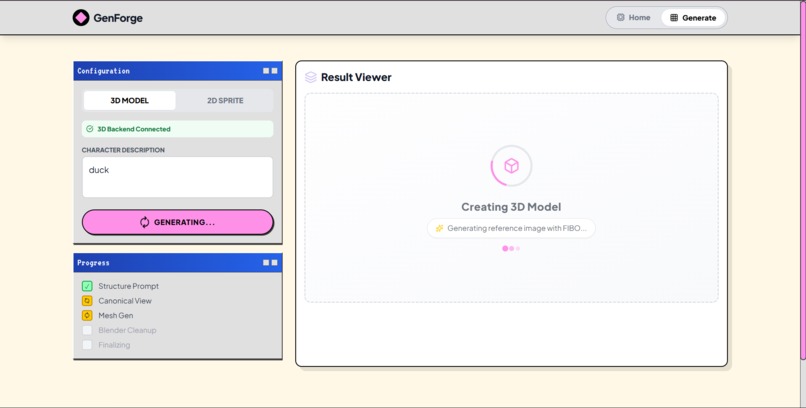Click the Canonical View in-progress status box
Viewport: 806px width, 408px height.
pyautogui.click(x=87, y=301)
